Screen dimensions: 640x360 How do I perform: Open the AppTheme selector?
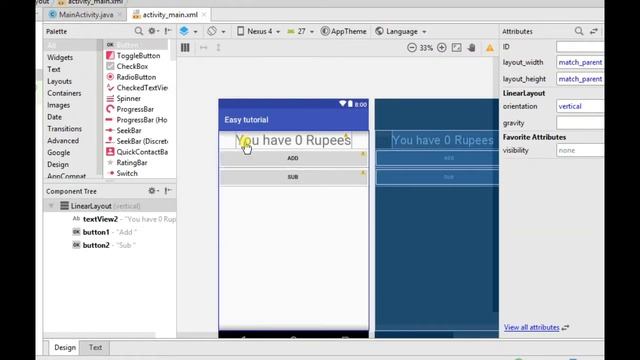click(344, 31)
